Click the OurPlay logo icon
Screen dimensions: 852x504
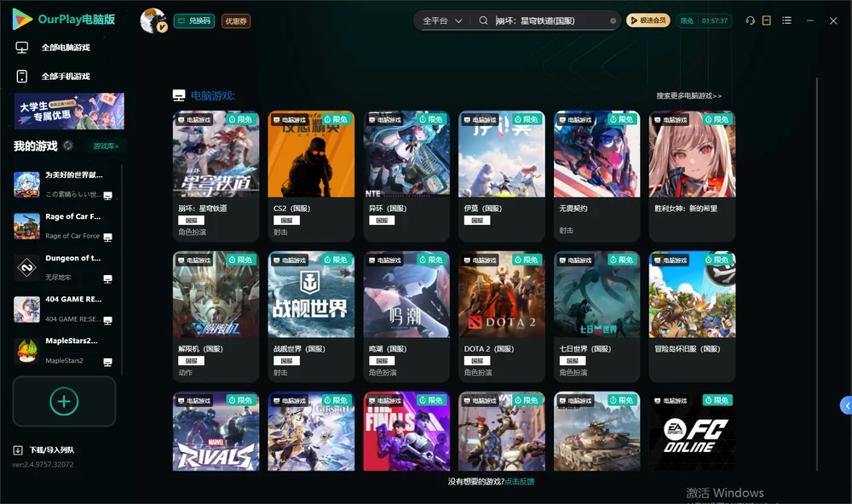22,19
